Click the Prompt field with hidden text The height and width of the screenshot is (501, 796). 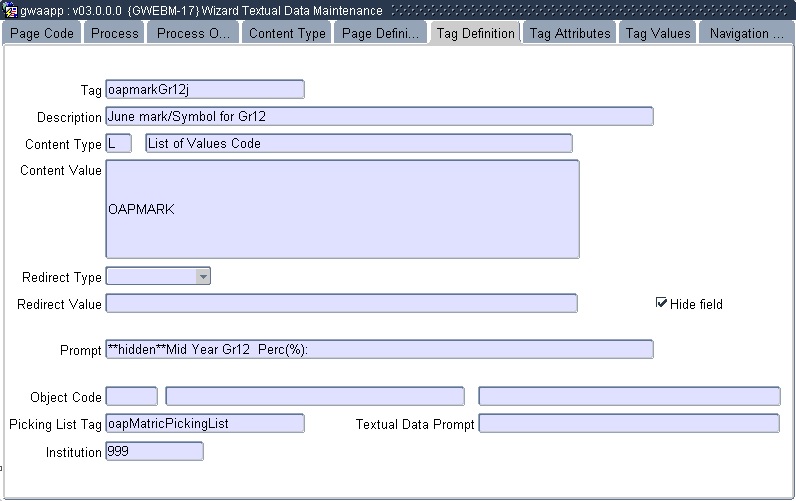point(379,349)
